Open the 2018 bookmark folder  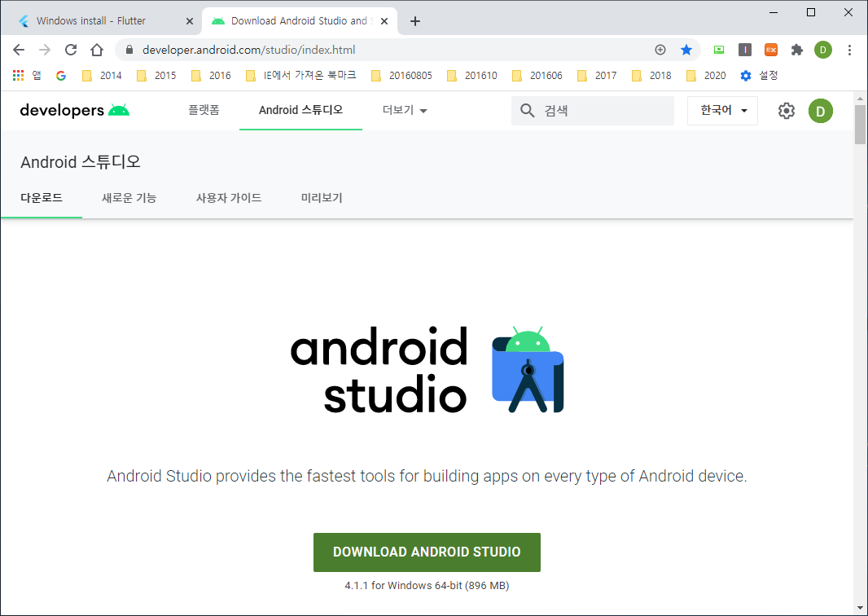click(x=651, y=75)
